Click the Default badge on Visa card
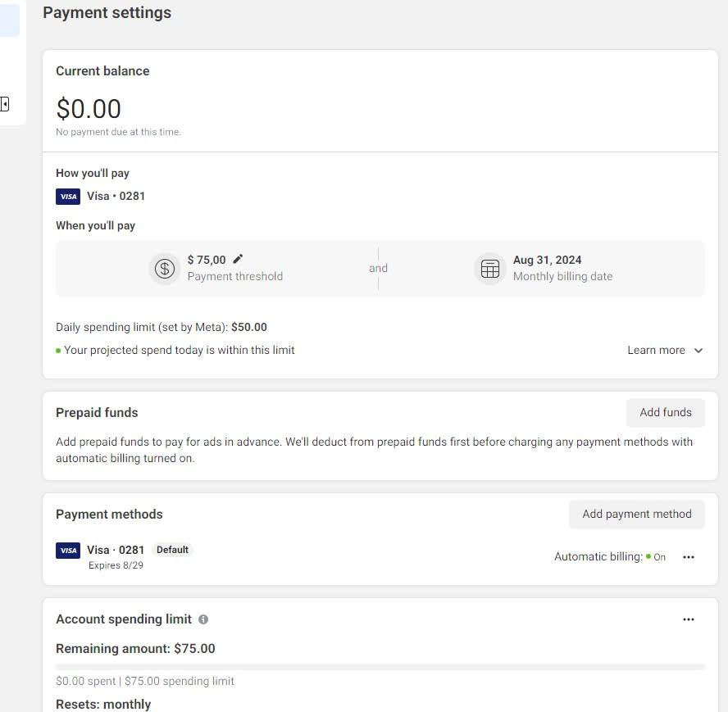Image resolution: width=728 pixels, height=712 pixels. click(172, 550)
